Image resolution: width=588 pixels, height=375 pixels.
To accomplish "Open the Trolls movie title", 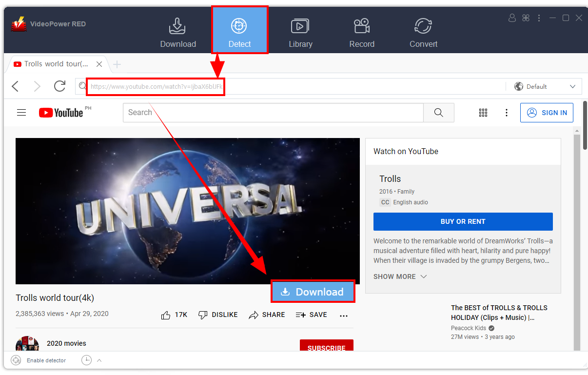I will click(390, 179).
